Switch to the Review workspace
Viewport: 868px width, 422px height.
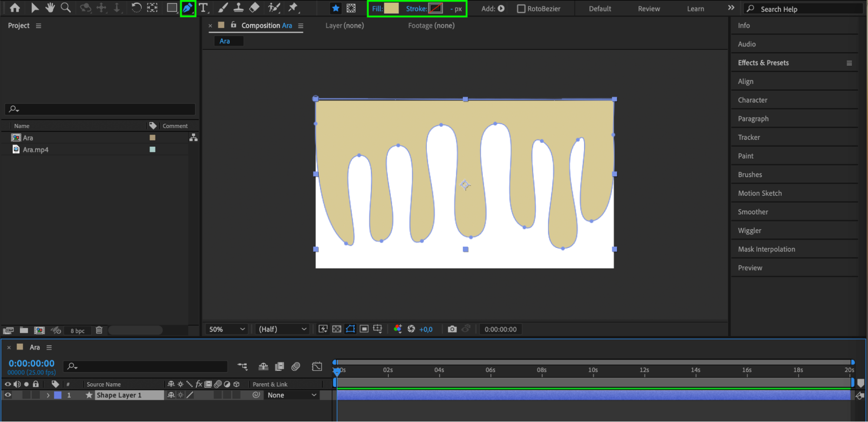[x=649, y=9]
